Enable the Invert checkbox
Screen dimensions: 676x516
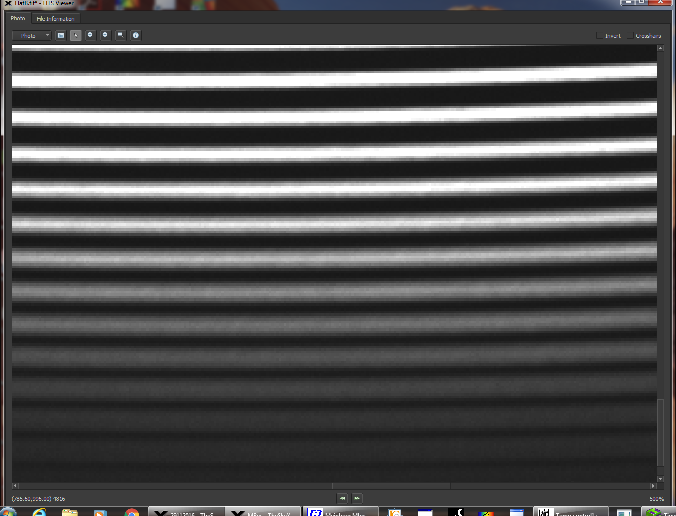[x=600, y=36]
